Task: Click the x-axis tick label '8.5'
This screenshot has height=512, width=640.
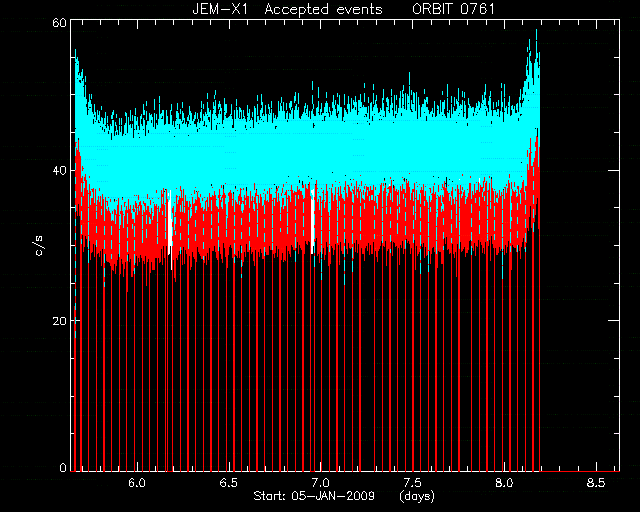Action: (596, 483)
